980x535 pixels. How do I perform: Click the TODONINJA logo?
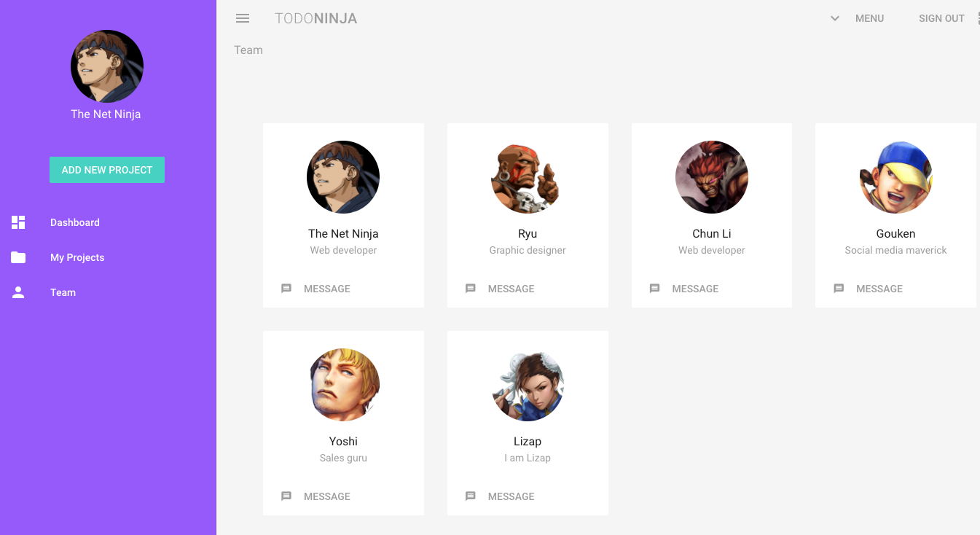(x=315, y=18)
